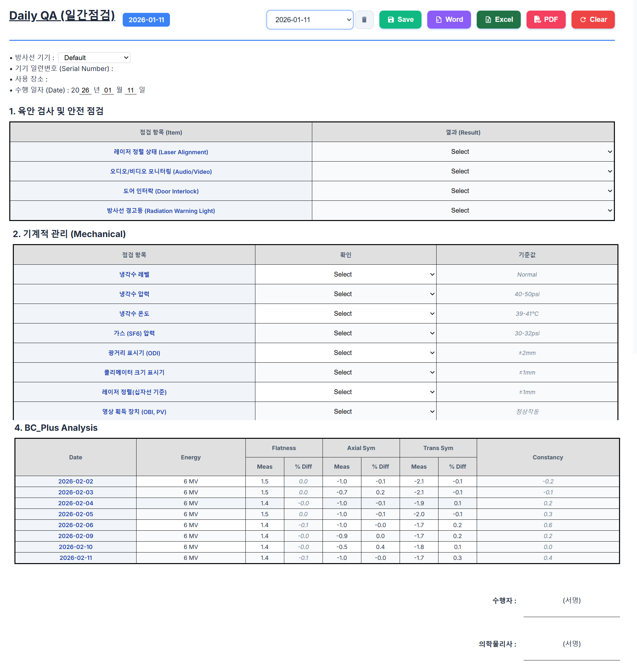Export the report as PDF
Screen dimensions: 637x672
[546, 20]
